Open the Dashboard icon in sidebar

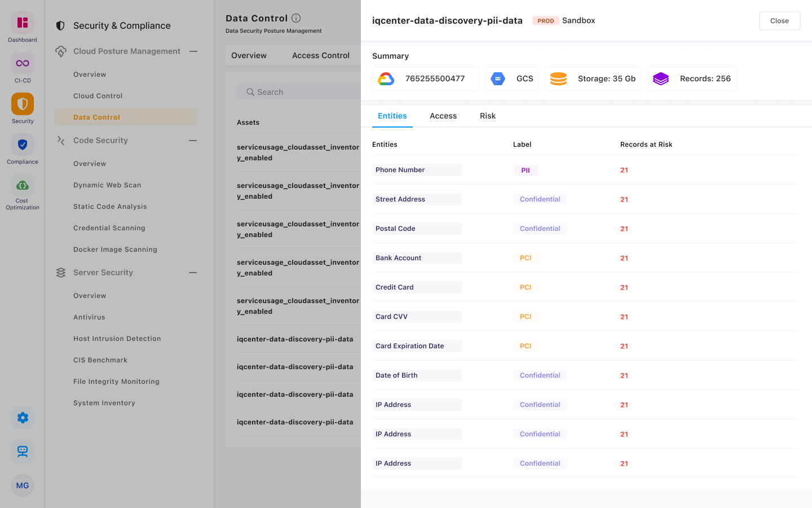tap(23, 23)
